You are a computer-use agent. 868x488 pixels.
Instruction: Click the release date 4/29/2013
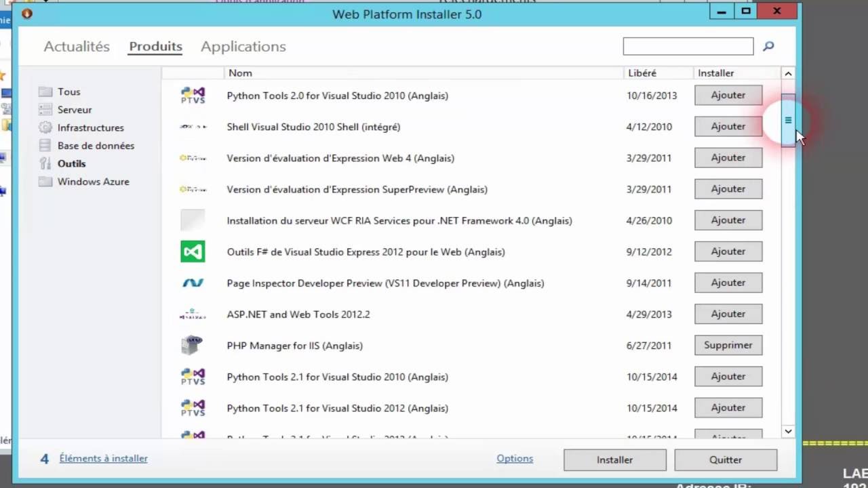pyautogui.click(x=649, y=314)
